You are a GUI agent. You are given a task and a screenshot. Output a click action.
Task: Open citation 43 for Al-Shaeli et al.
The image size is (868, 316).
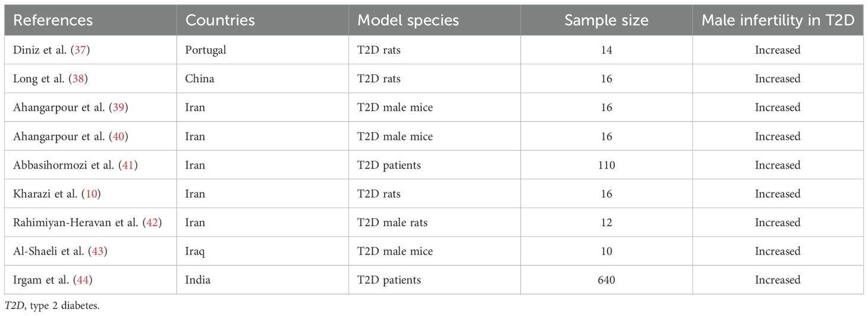point(97,251)
